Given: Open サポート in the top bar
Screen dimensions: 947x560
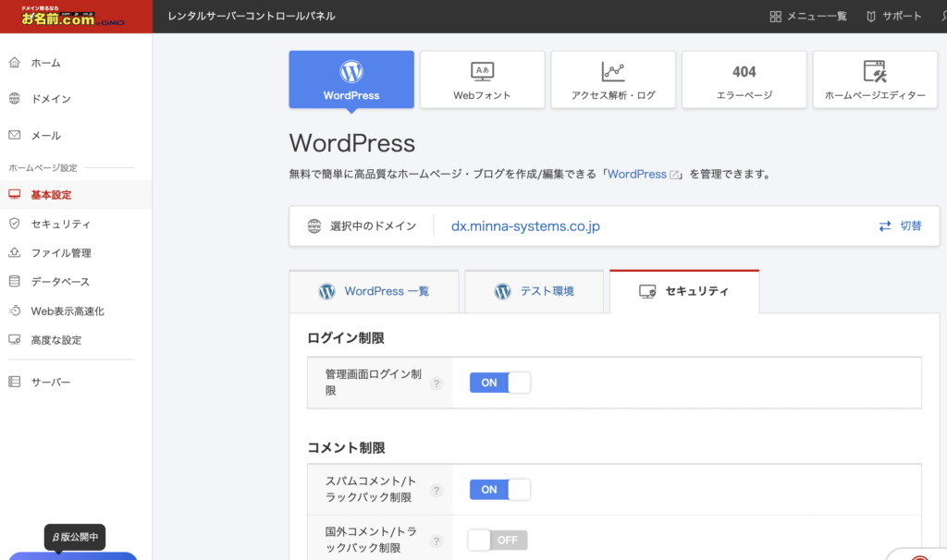Looking at the screenshot, I should 894,17.
